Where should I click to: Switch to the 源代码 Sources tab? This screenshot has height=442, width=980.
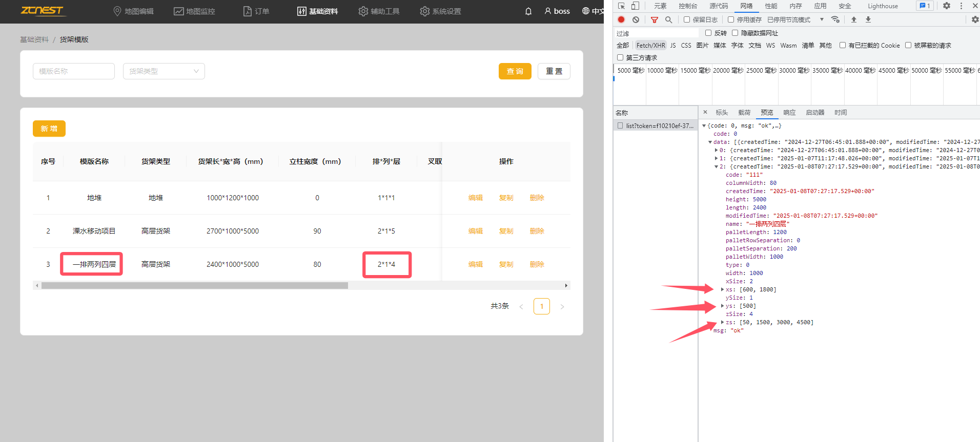tap(719, 6)
